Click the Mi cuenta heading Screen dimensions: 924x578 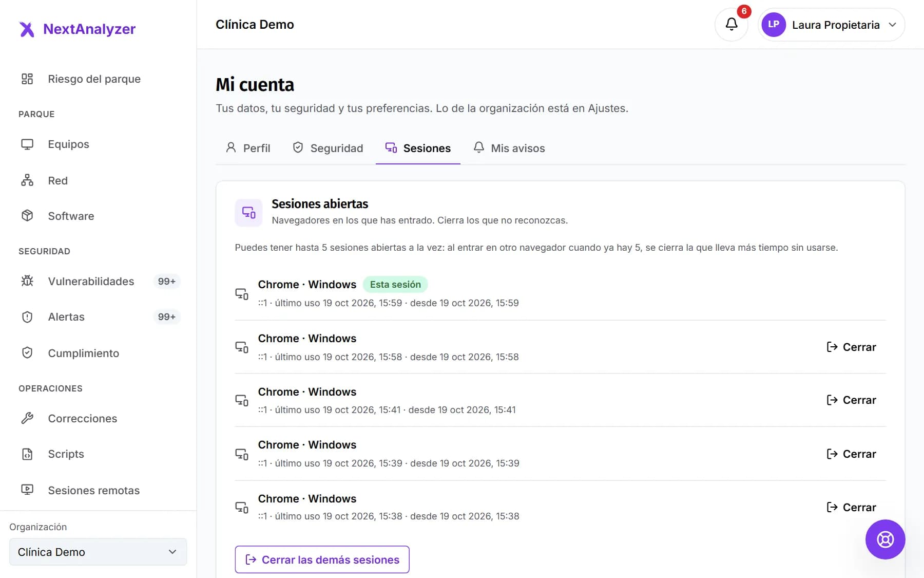(255, 85)
